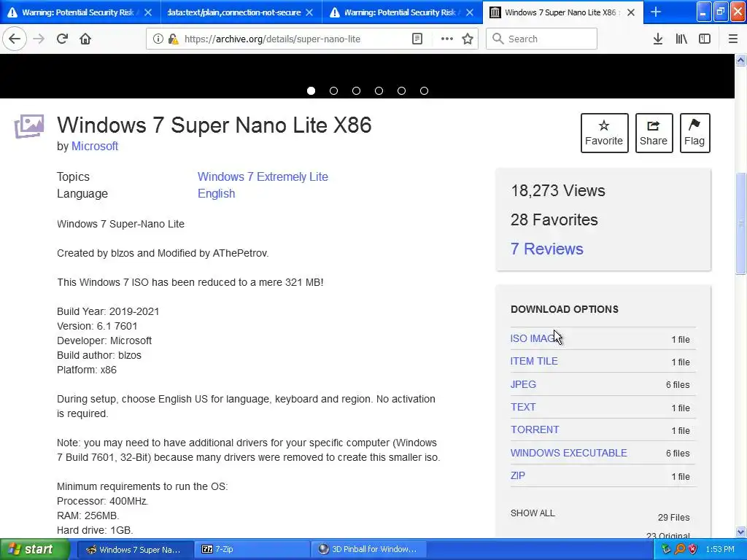Viewport: 747px width, 560px height.
Task: Select the fourth carousel dot
Action: coord(379,90)
